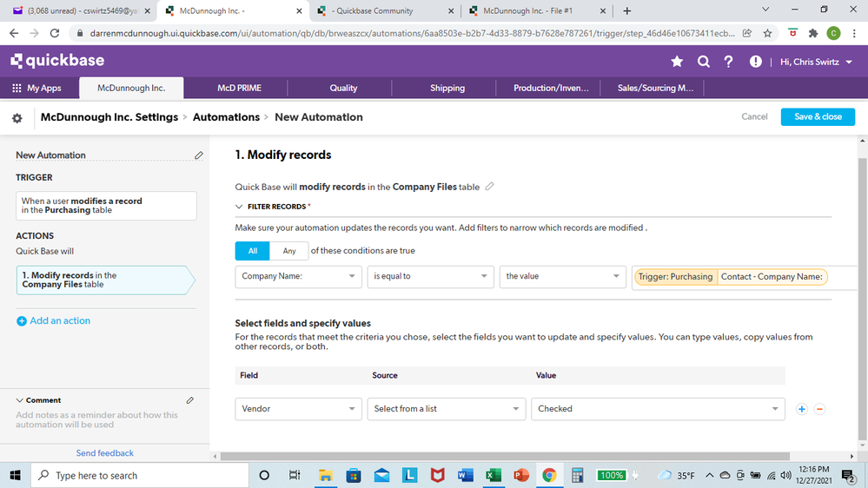Open PowerPoint from the taskbar
Screen dimensions: 868x488
[521, 475]
